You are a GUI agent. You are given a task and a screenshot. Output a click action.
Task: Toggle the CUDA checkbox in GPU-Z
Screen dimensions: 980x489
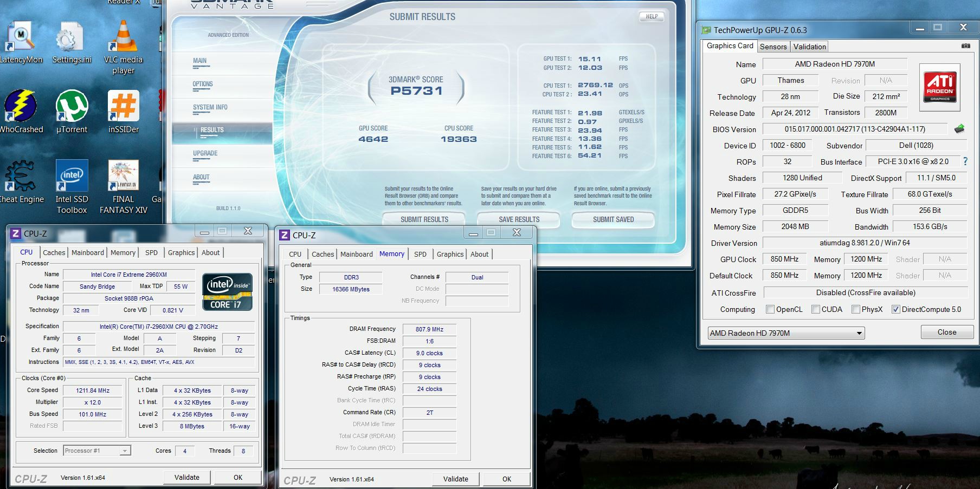click(815, 309)
